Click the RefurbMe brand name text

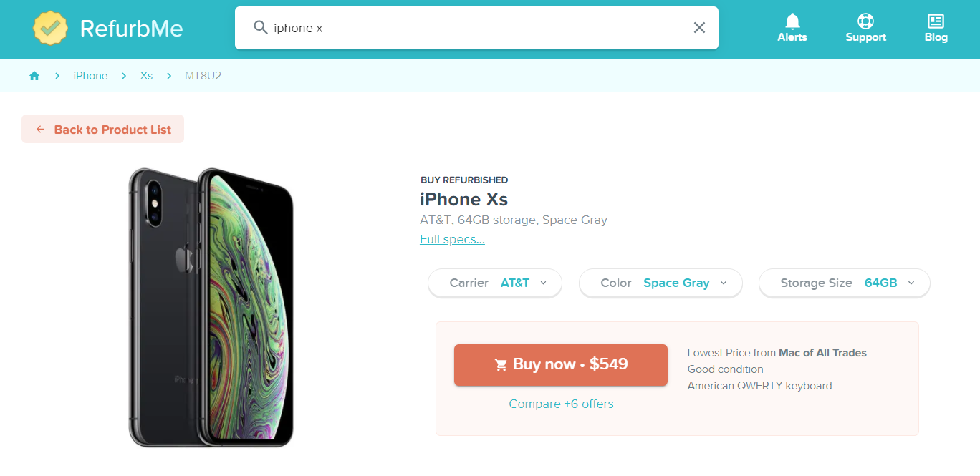tap(131, 28)
